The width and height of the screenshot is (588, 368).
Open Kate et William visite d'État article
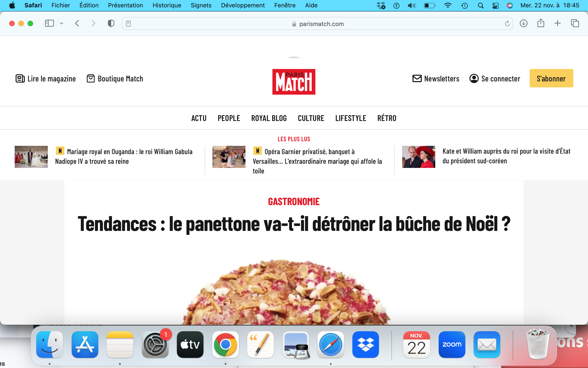click(x=506, y=156)
